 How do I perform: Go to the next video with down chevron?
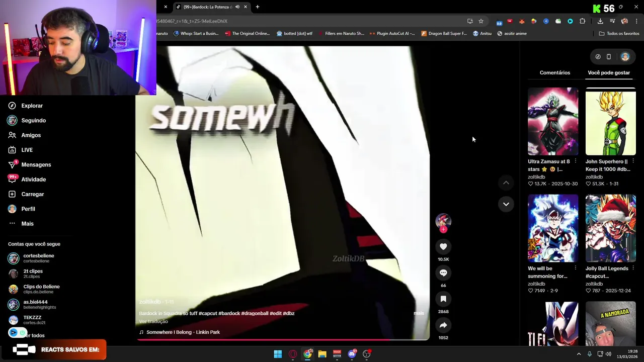pyautogui.click(x=506, y=204)
